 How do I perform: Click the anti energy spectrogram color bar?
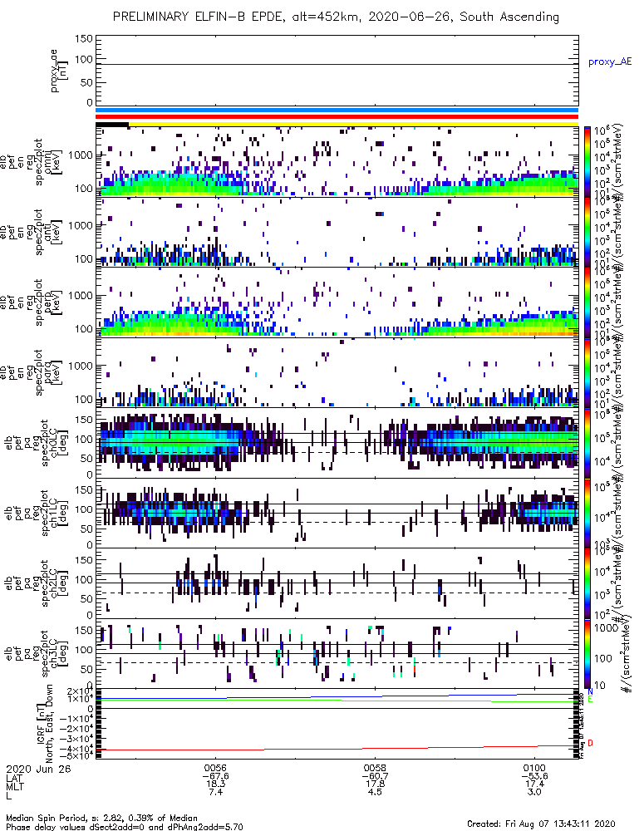(x=587, y=232)
